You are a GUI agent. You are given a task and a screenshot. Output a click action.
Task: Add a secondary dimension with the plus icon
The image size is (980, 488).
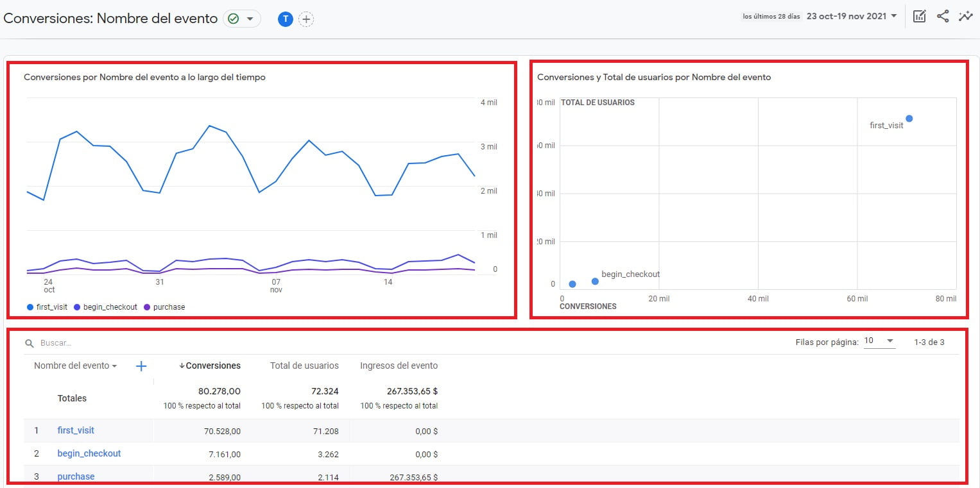point(140,366)
